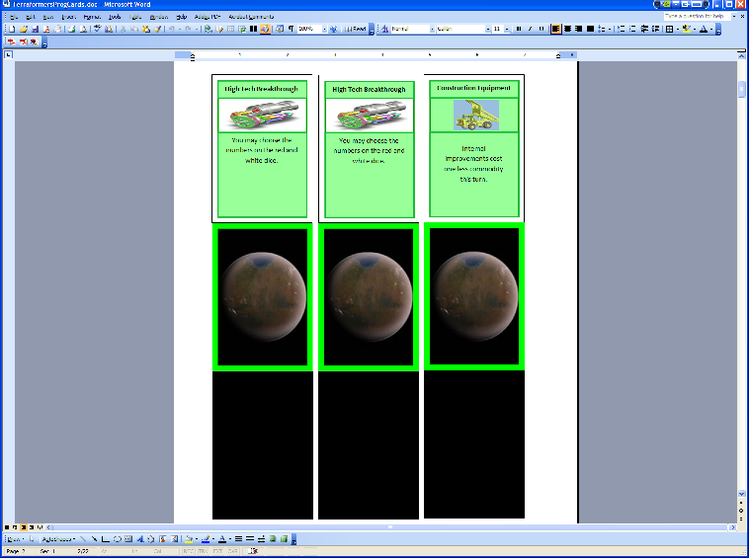Paste from the clipboard
751x560 pixels.
tap(145, 30)
